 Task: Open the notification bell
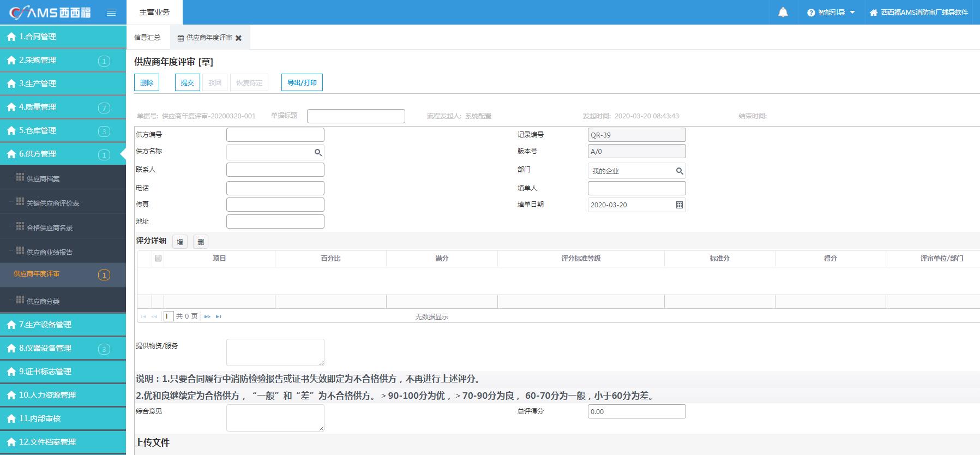pos(783,12)
